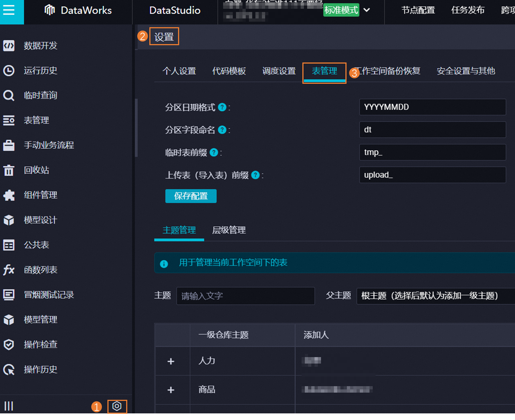515x420 pixels.
Task: Open 操作历史 cursor icon
Action: click(x=9, y=369)
